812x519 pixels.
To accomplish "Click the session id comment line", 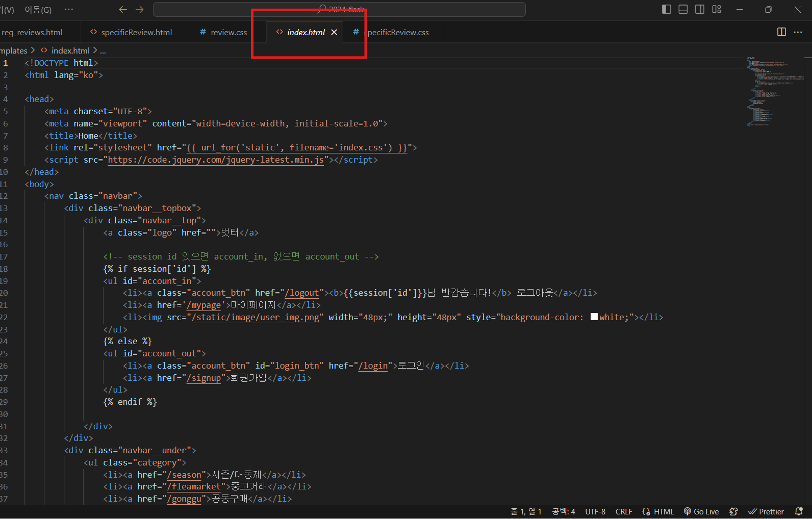I will [x=241, y=256].
